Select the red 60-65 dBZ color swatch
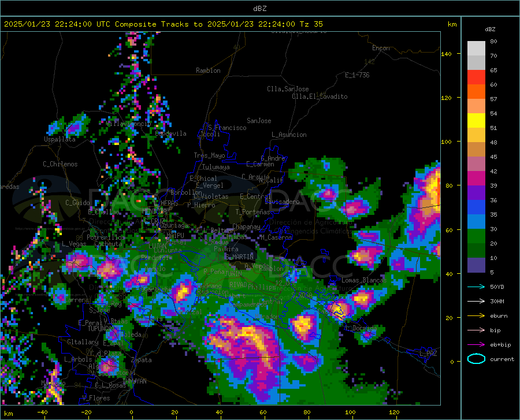The height and width of the screenshot is (420, 520). (x=476, y=77)
